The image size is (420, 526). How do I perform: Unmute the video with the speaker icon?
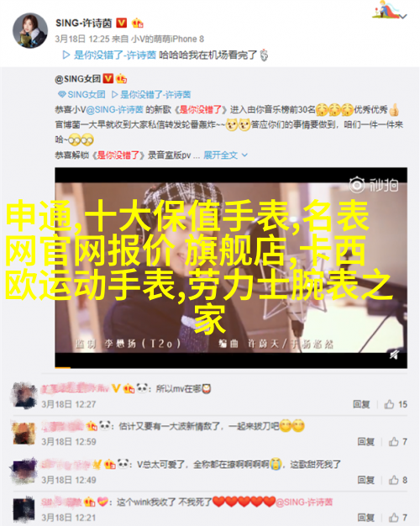[x=394, y=355]
